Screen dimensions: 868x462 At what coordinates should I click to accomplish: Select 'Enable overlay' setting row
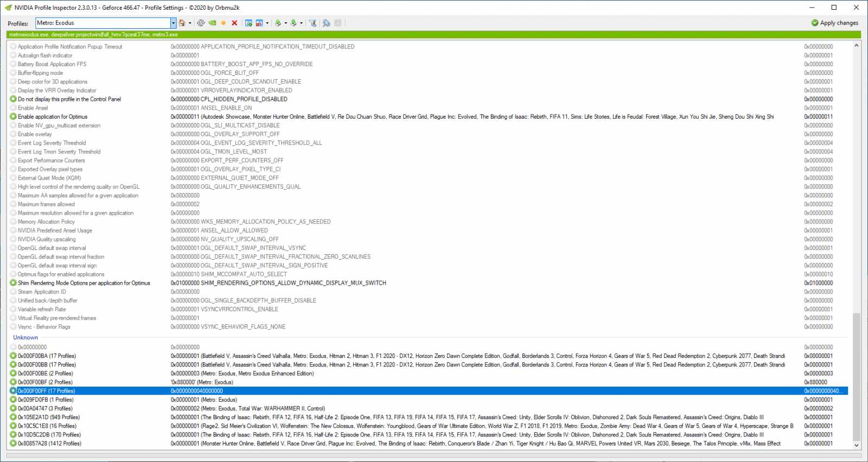(429, 134)
